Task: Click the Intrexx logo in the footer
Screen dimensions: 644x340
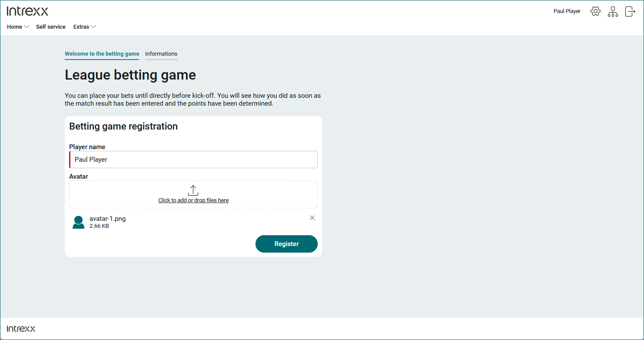Action: (21, 329)
